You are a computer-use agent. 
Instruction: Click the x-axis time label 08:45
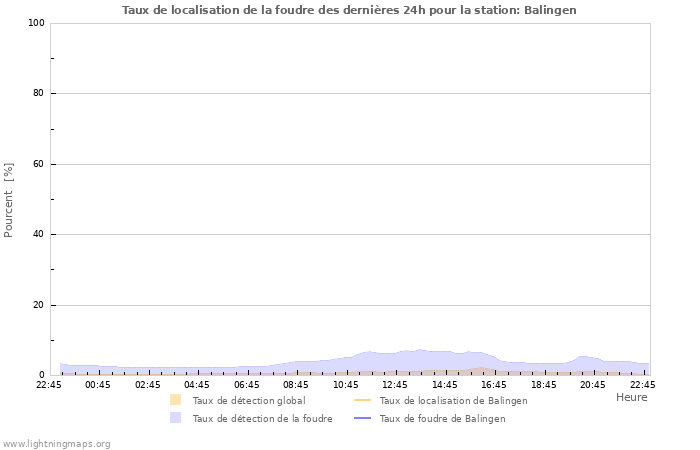tap(296, 384)
